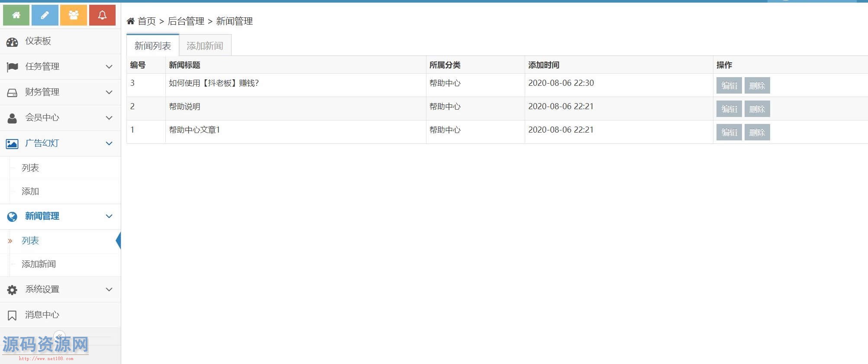Select 列表 under 广告幻灯

[30, 168]
